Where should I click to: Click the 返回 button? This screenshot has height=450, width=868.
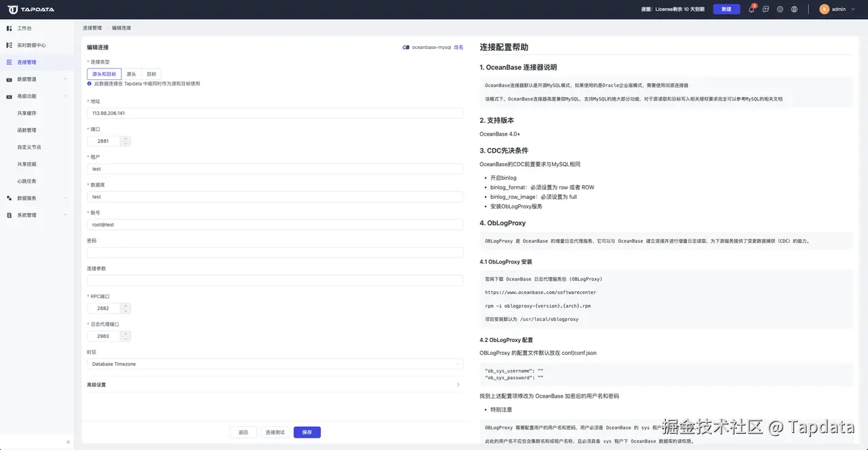click(x=243, y=432)
